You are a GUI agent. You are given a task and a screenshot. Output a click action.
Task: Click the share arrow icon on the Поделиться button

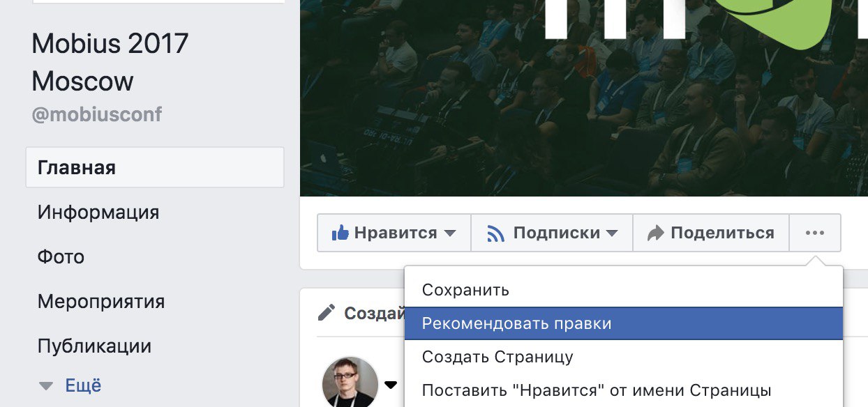[x=655, y=233]
